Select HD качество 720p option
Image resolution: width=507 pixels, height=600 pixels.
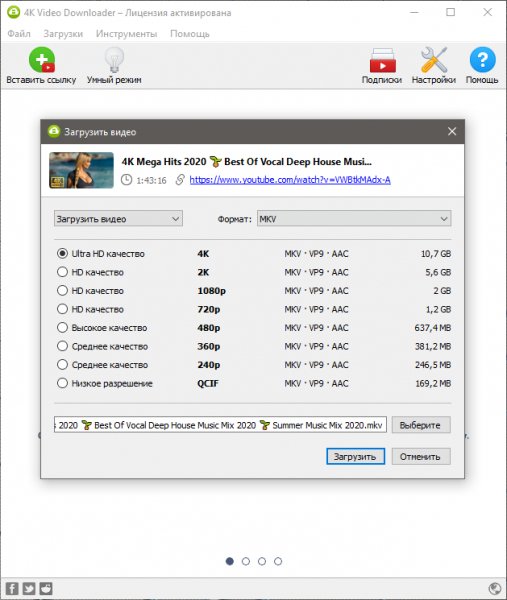[x=62, y=309]
